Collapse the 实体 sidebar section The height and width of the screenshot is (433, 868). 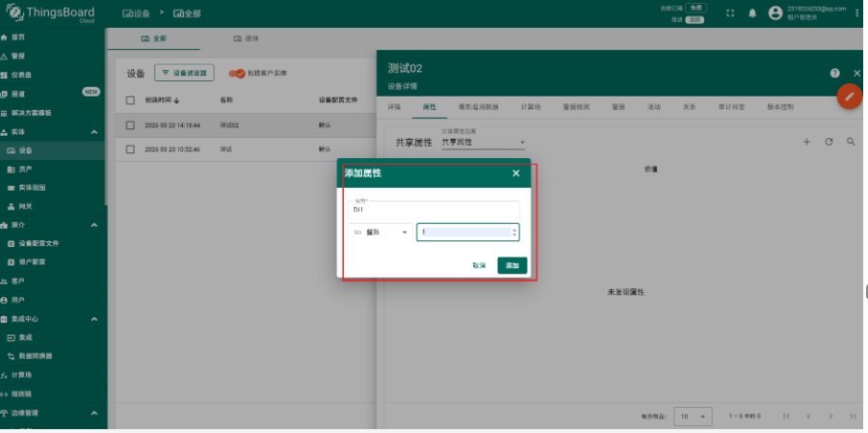coord(93,131)
